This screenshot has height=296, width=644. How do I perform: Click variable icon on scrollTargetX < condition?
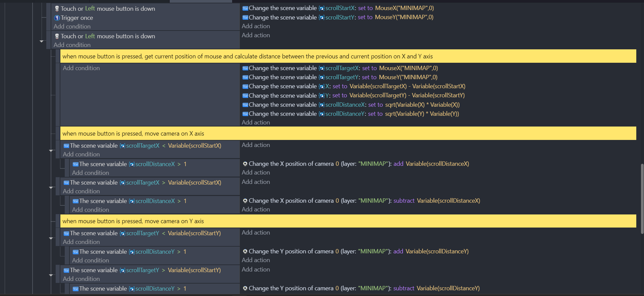(66, 146)
